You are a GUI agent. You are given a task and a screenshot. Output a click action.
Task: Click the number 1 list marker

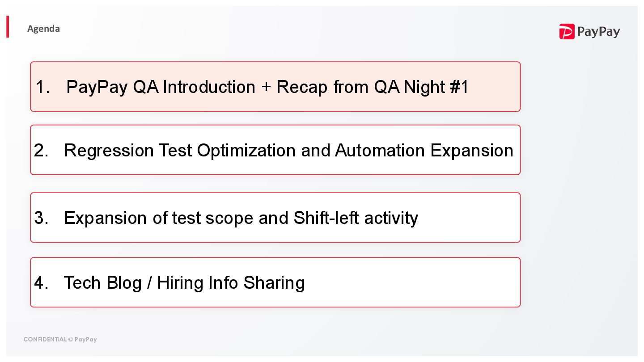pos(42,87)
